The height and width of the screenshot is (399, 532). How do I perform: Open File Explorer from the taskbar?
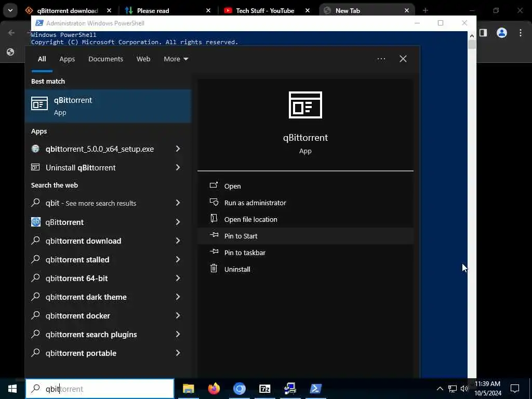coord(188,389)
